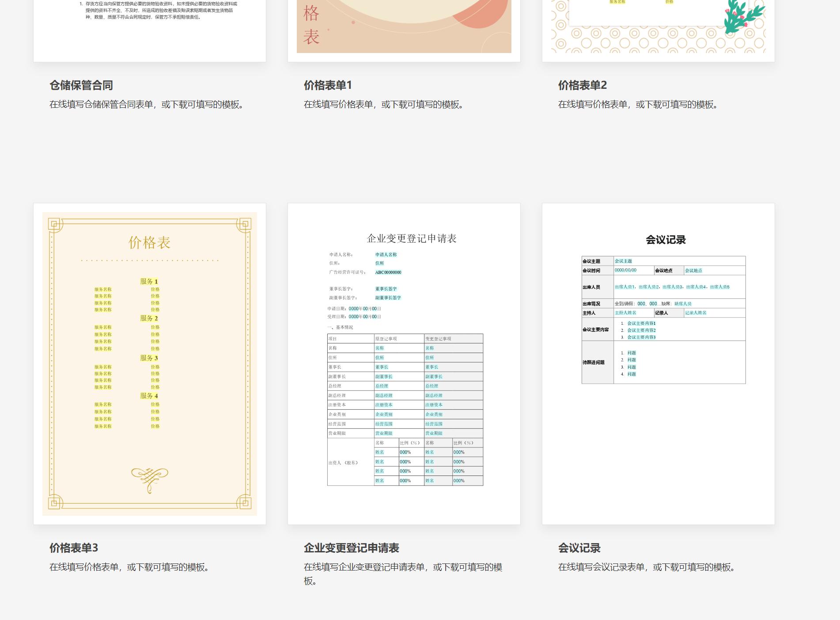Image resolution: width=840 pixels, height=620 pixels.
Task: Click the 价格表单1 description text
Action: tap(383, 105)
